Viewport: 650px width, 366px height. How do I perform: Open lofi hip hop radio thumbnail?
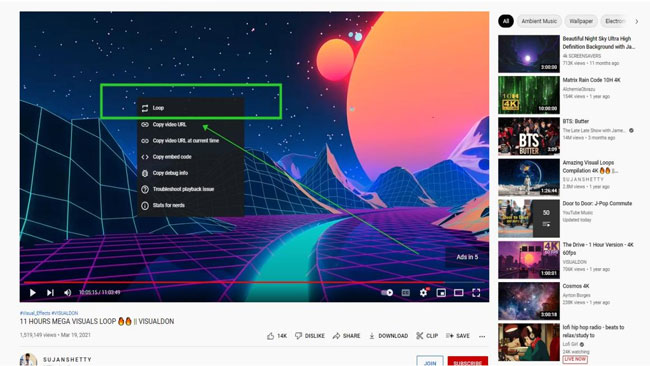529,342
